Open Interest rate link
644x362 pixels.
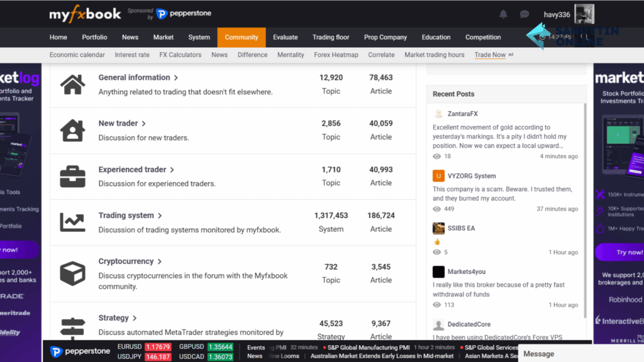[x=132, y=55]
